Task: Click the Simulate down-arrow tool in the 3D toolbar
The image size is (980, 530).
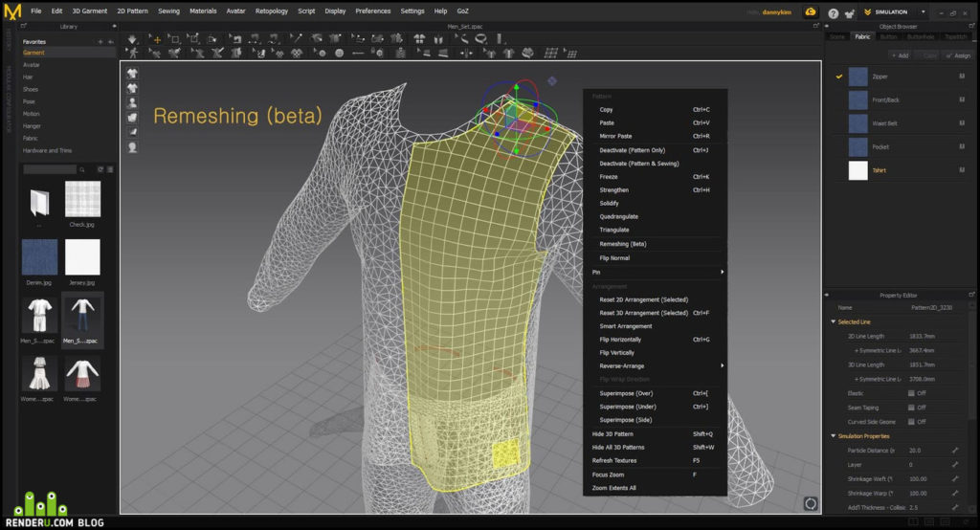Action: click(x=132, y=39)
